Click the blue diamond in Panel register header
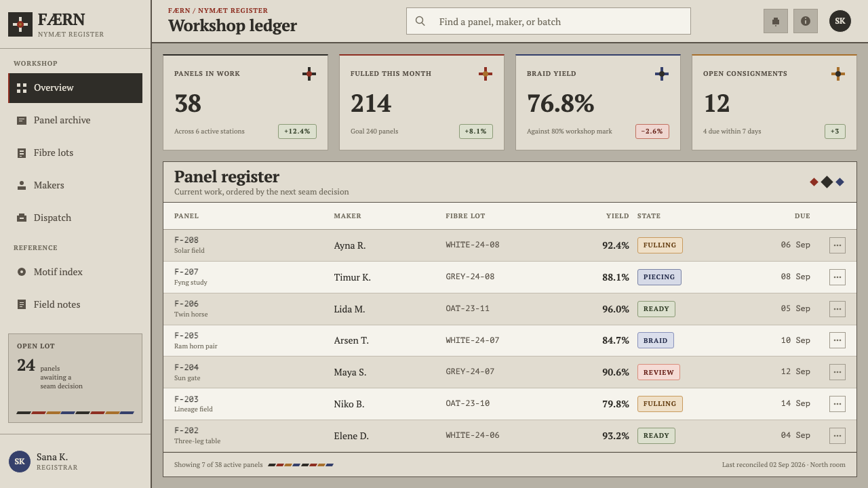This screenshot has width=868, height=488. (840, 182)
